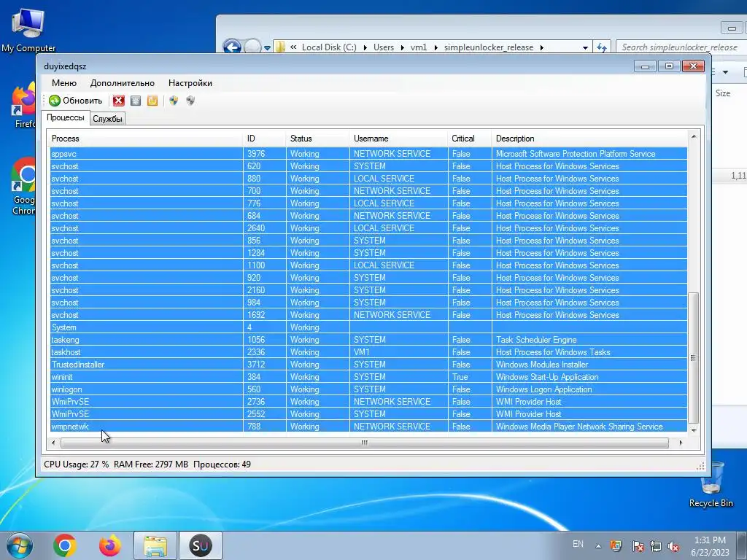Open Chrome from the taskbar
The image size is (747, 560).
65,545
